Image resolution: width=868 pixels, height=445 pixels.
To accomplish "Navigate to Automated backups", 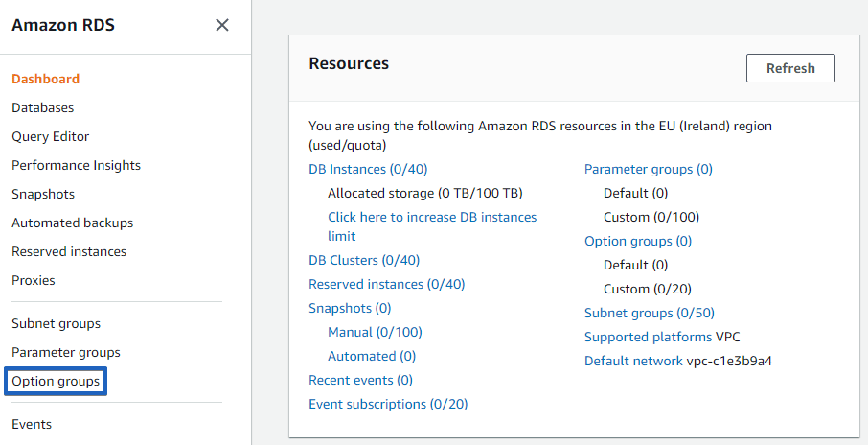I will [72, 222].
